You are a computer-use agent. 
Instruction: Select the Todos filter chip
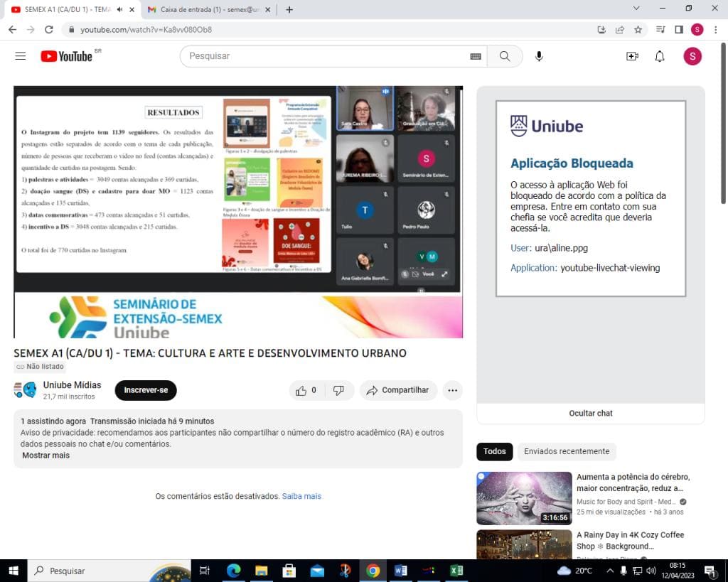495,451
